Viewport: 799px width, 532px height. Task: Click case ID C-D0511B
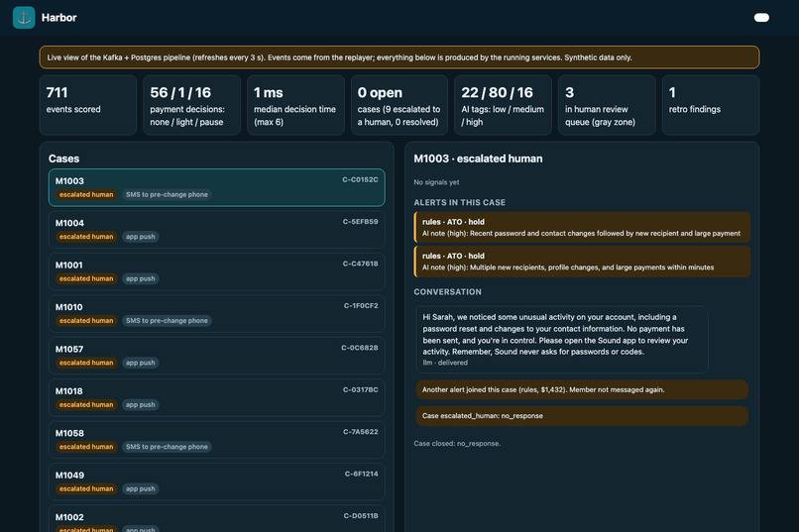pos(360,516)
